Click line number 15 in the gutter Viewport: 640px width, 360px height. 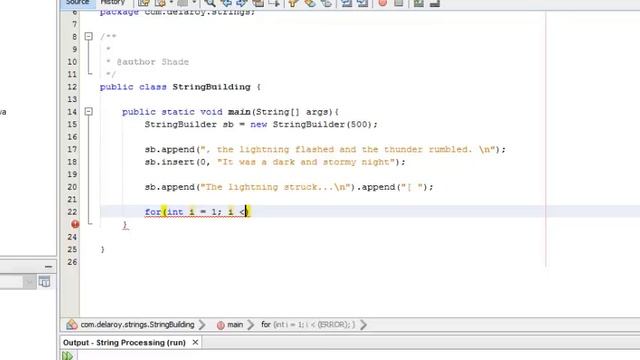(x=72, y=124)
